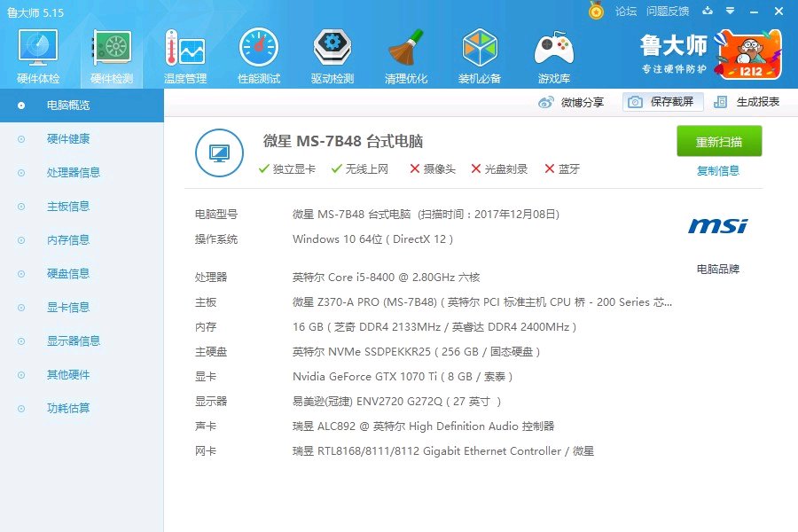This screenshot has width=798, height=532.
Task: Minimize the 鲁大师 window
Action: [755, 12]
